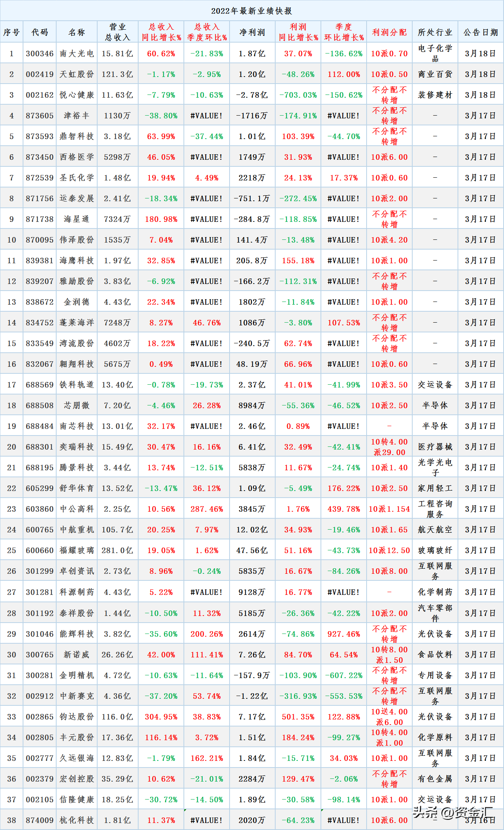This screenshot has height=830, width=504.
Task: Select the '营业总收入' column header
Action: pyautogui.click(x=118, y=32)
